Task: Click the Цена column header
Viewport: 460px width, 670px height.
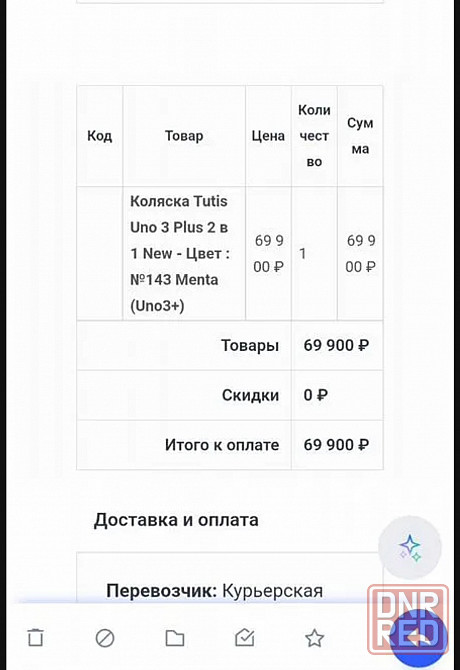Action: pos(268,136)
